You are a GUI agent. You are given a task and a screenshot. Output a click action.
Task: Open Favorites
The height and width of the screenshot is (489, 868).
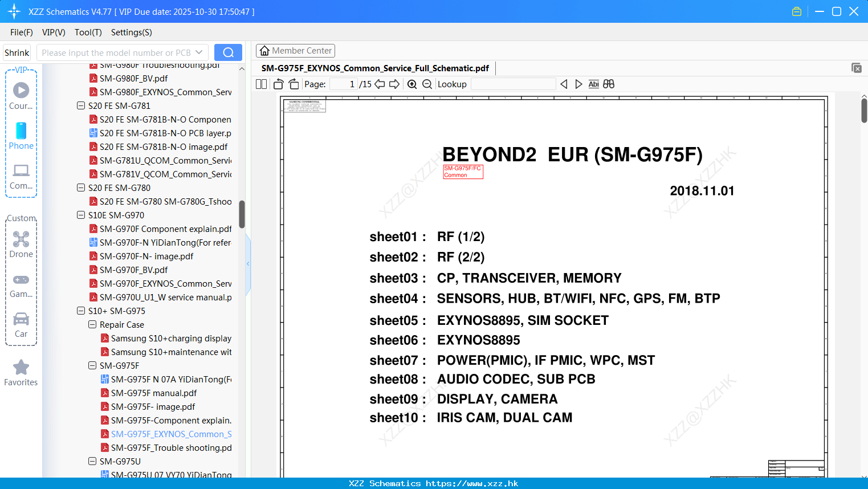pyautogui.click(x=21, y=373)
